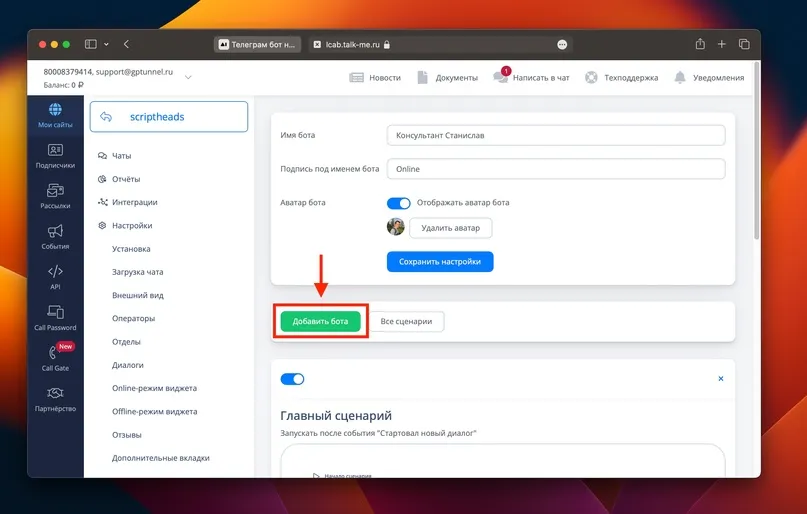The width and height of the screenshot is (807, 514).
Task: Close the Главный сценарий card
Action: coord(721,379)
